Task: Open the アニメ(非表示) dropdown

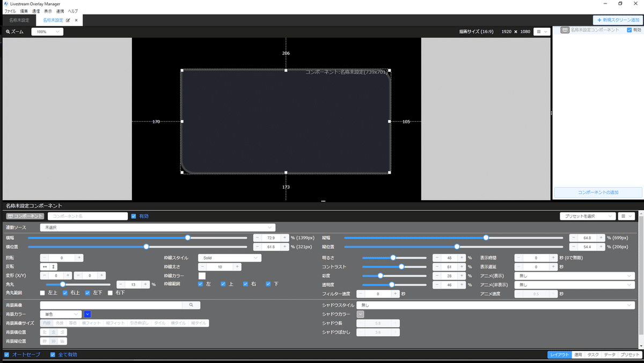Action: click(x=574, y=285)
